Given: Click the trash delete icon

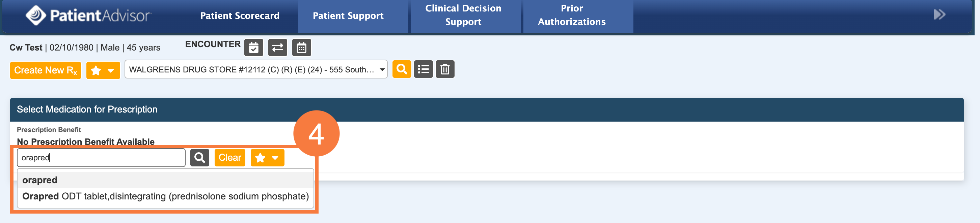Looking at the screenshot, I should (445, 69).
